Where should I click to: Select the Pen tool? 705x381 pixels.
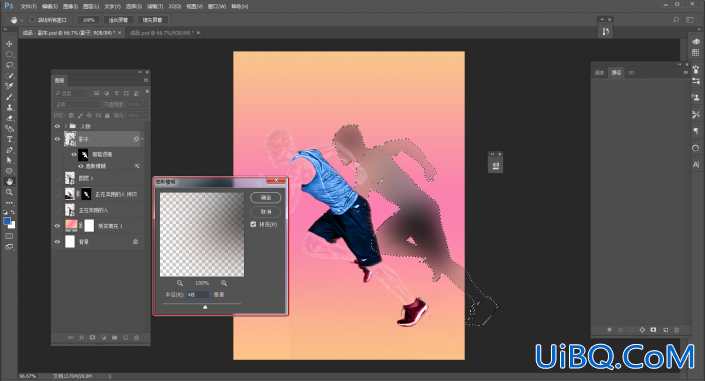[x=9, y=150]
